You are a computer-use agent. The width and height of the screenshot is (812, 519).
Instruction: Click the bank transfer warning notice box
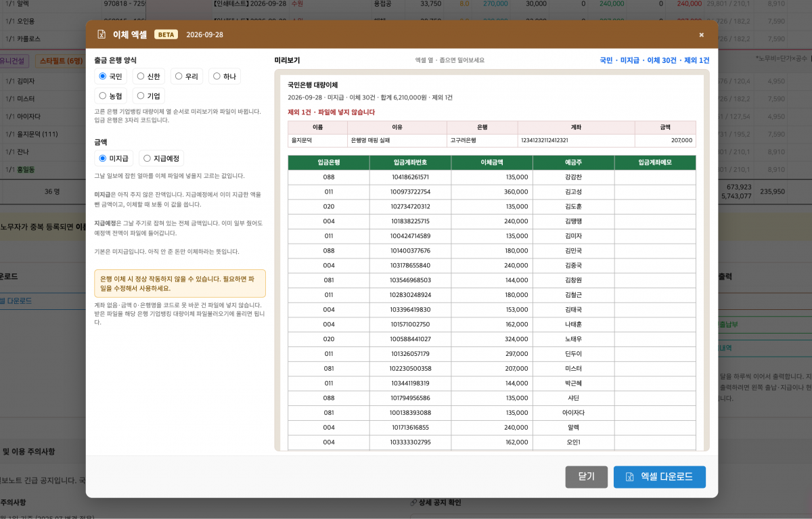[x=180, y=284]
